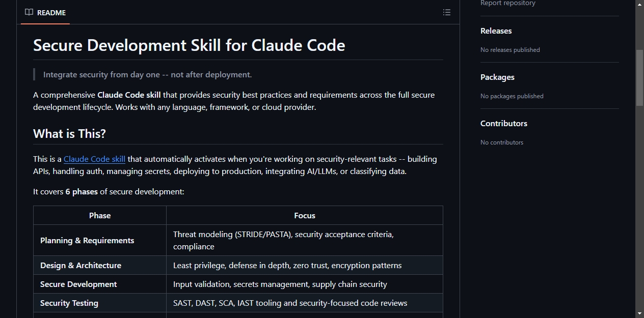Click the 'No releases published' text
The width and height of the screenshot is (644, 318).
point(510,50)
